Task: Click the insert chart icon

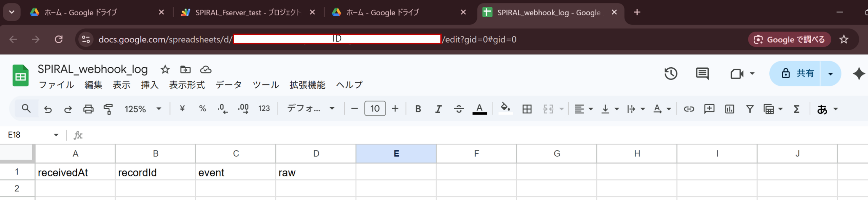Action: (729, 109)
